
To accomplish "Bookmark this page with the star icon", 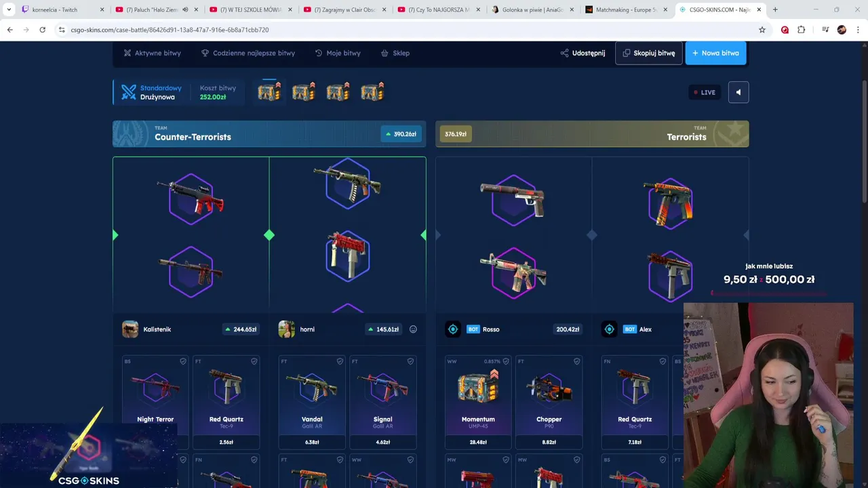I will 762,30.
